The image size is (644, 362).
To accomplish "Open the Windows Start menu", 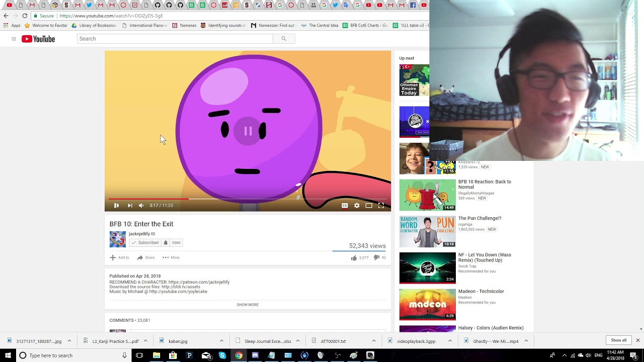I will (x=8, y=355).
